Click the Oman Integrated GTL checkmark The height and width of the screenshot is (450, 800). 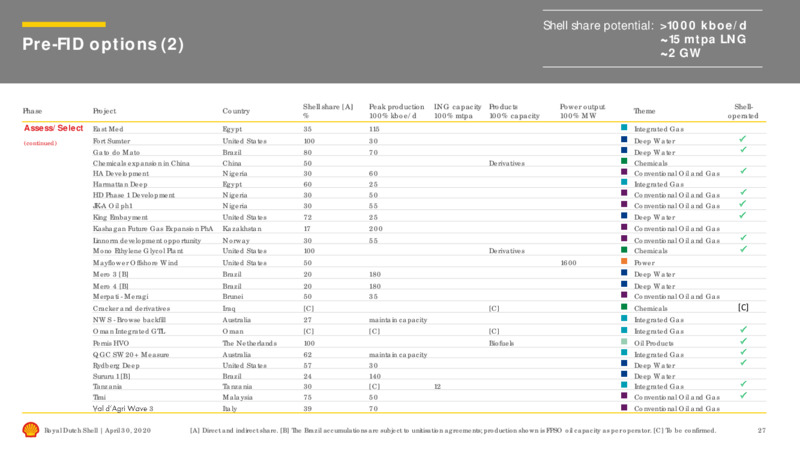point(743,330)
